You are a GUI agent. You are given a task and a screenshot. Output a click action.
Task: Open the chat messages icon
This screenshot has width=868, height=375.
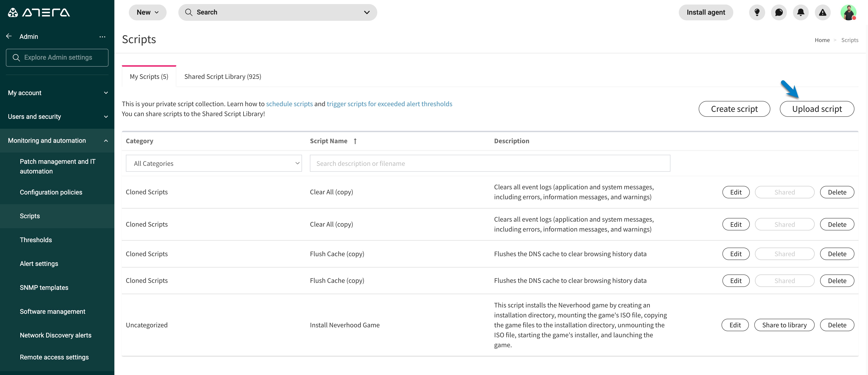pyautogui.click(x=779, y=12)
